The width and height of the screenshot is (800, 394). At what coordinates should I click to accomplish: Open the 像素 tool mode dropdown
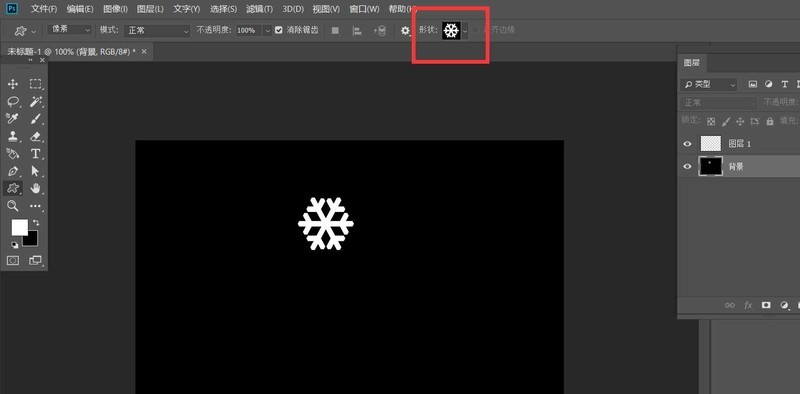69,30
